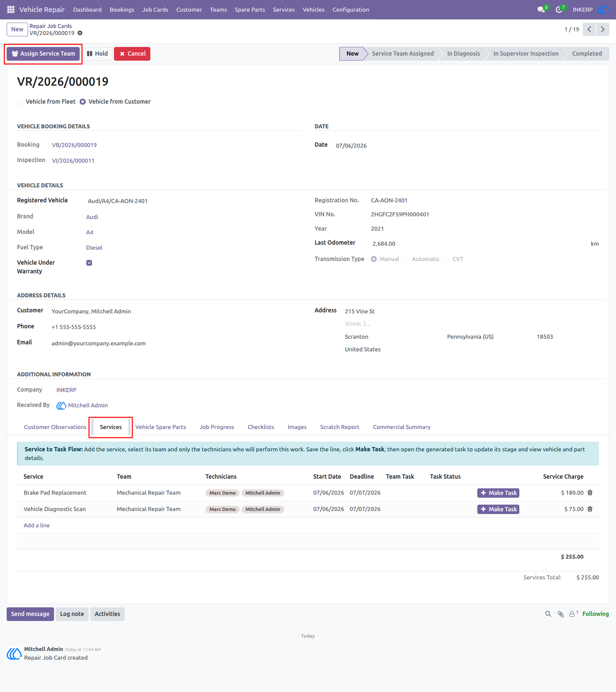Open the activities clock icon in navbar
This screenshot has height=692, width=616.
[x=559, y=9]
